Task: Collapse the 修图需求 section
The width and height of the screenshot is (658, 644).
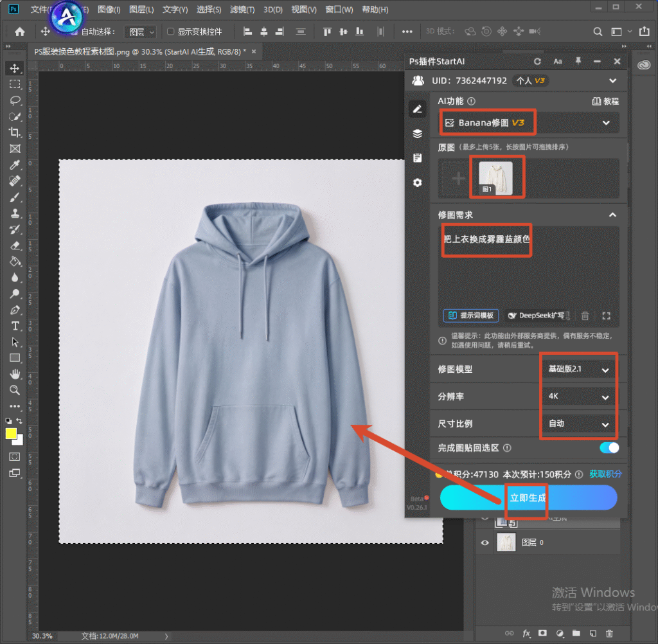Action: click(x=612, y=215)
